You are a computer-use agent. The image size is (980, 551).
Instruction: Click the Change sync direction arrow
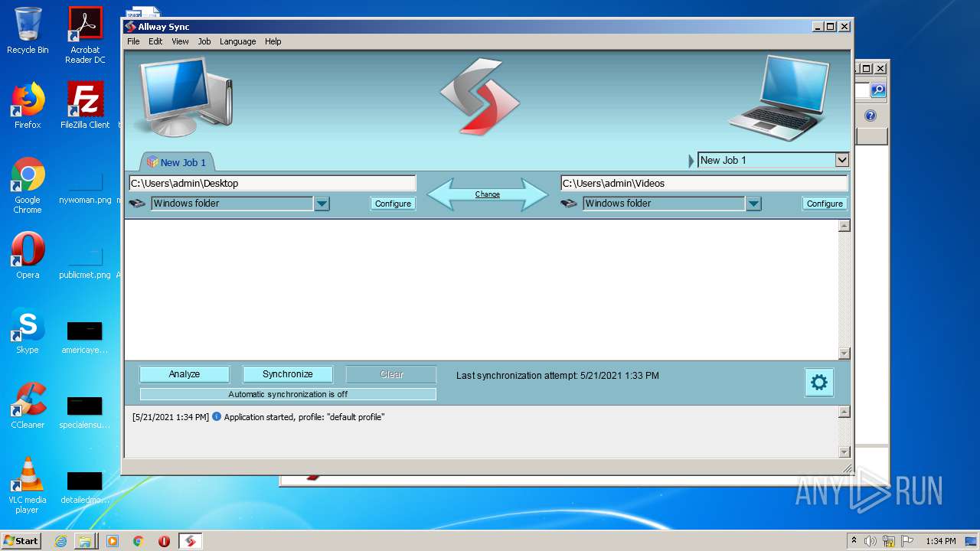[488, 194]
